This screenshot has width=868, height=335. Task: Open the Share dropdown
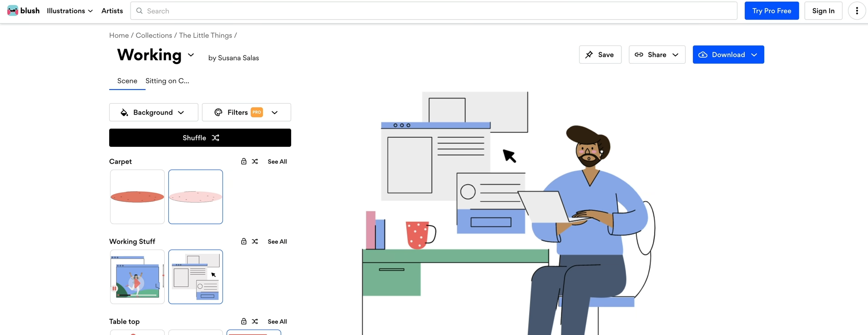tap(657, 55)
